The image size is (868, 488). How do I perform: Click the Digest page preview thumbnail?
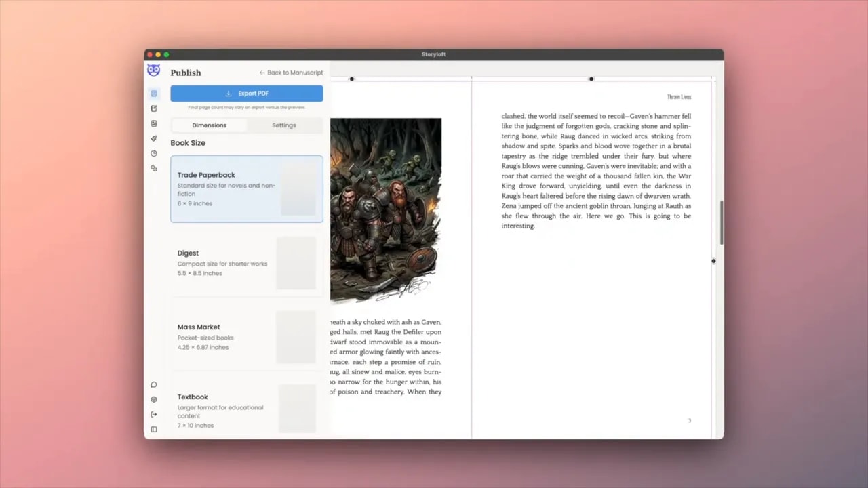[x=296, y=263]
